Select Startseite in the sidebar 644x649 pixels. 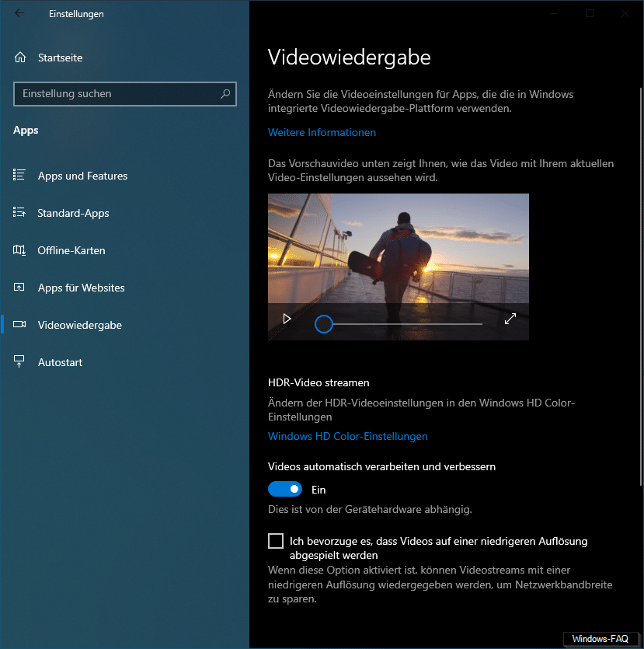coord(124,58)
